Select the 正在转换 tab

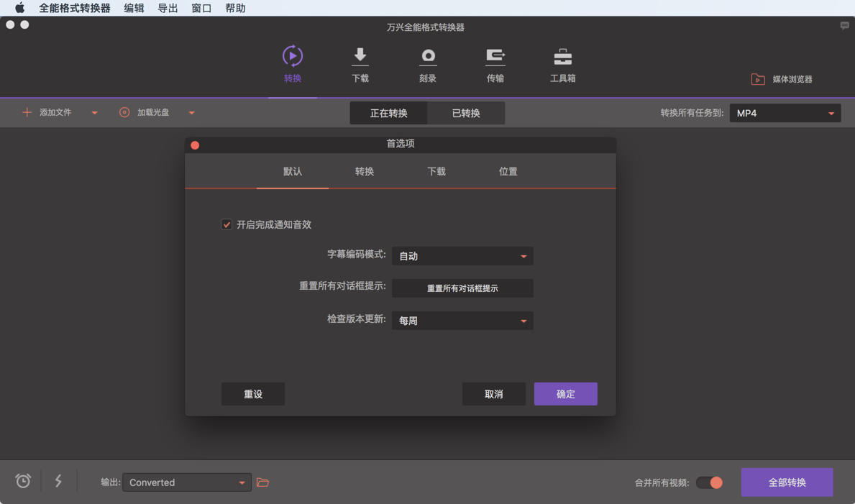click(389, 113)
